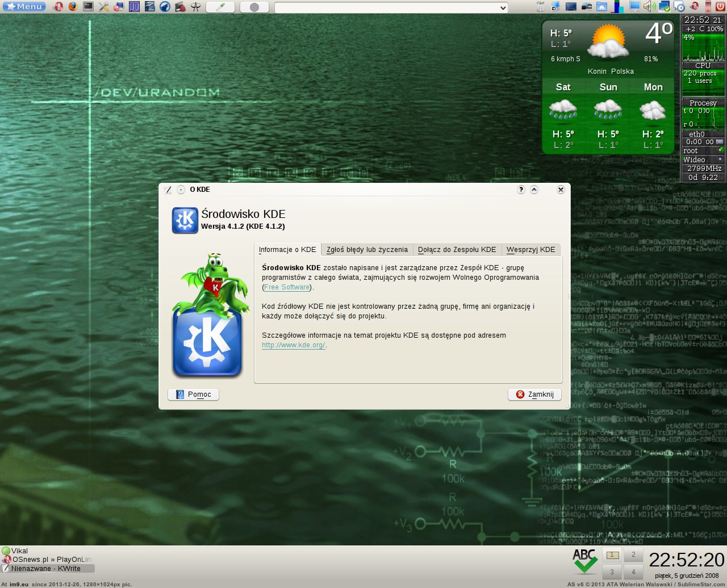
Task: Open the home folder icon in the panel
Action: (601, 7)
